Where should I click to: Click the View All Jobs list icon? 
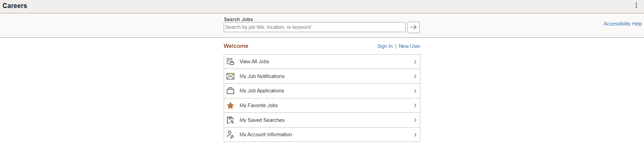click(230, 62)
